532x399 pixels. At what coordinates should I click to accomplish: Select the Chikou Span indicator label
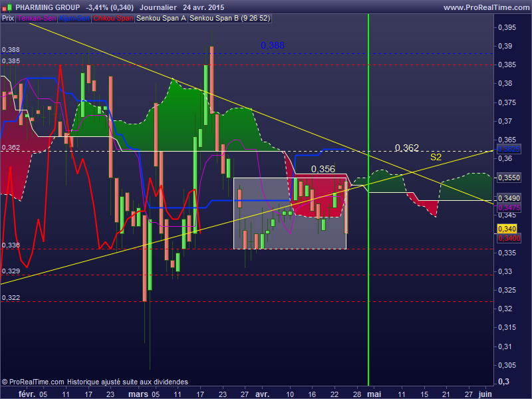(113, 19)
